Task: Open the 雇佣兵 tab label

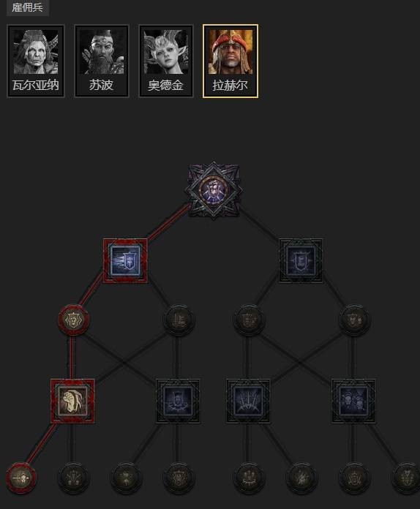Action: [x=27, y=7]
